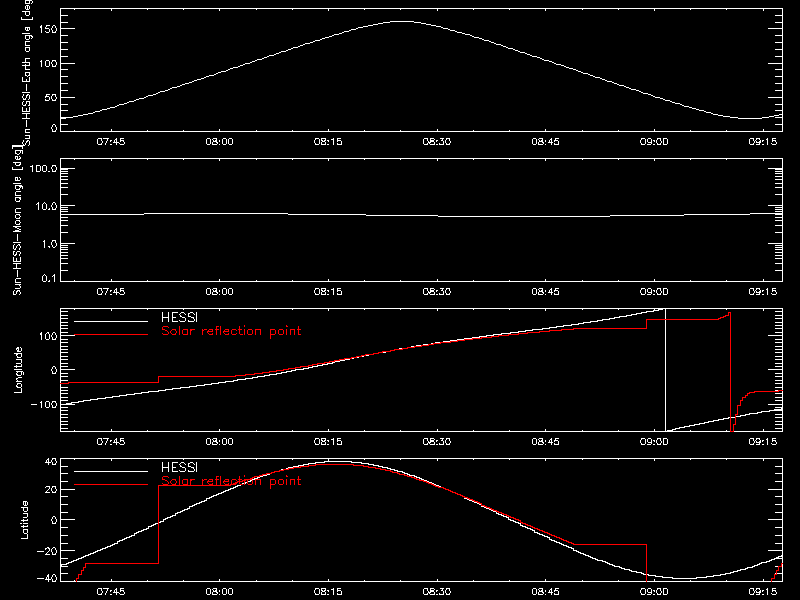Click the 100.0 tick label on Moon angle plot
Image resolution: width=800 pixels, height=600 pixels.
pyautogui.click(x=43, y=168)
